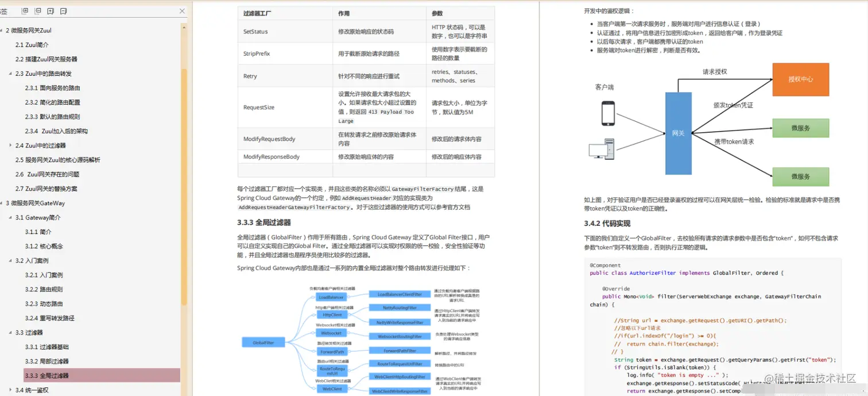Open bookmark '3.1.2 核心概念'
The width and height of the screenshot is (868, 396).
44,246
